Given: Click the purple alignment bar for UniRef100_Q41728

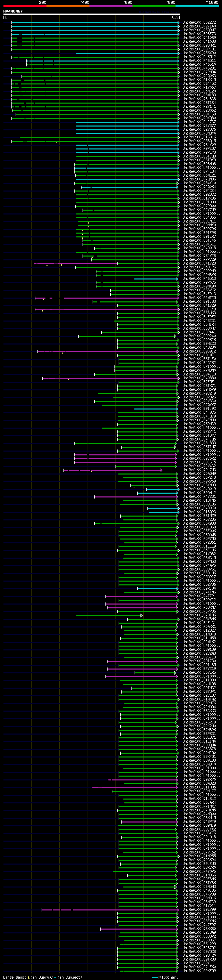Looking at the screenshot, I should coord(76,263).
